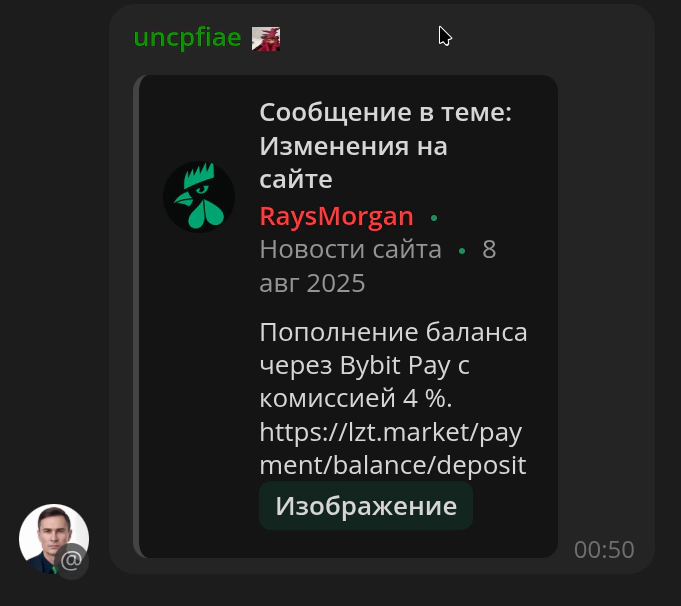Click the 8 авг 2025 post date
Image resolution: width=681 pixels, height=606 pixels.
(x=378, y=266)
